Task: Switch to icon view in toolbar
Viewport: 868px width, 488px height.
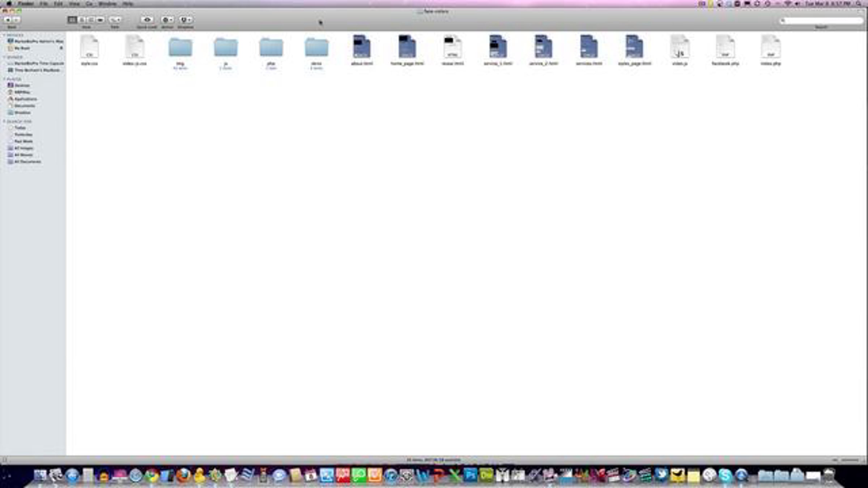Action: [72, 20]
